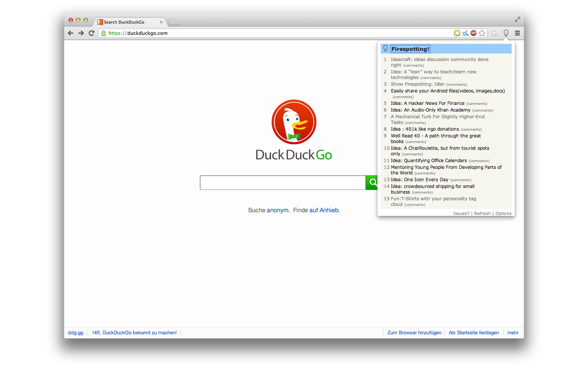This screenshot has width=588, height=368.
Task: Open the Chrome hamburger menu
Action: click(x=517, y=33)
